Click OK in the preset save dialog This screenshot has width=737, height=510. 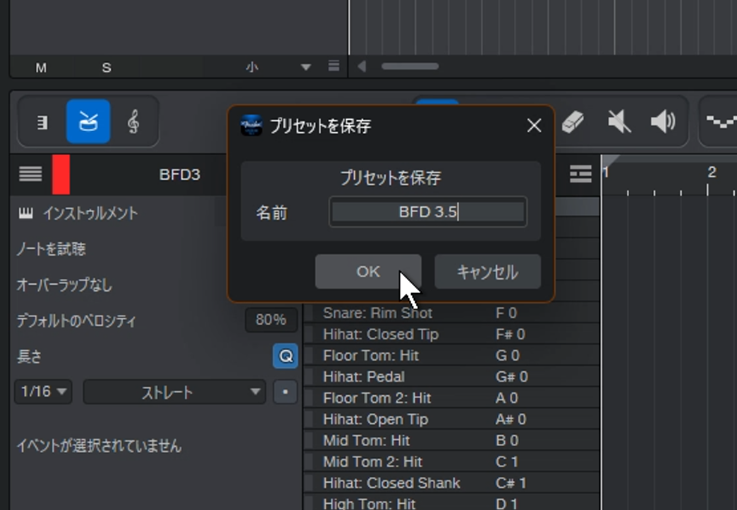click(368, 272)
